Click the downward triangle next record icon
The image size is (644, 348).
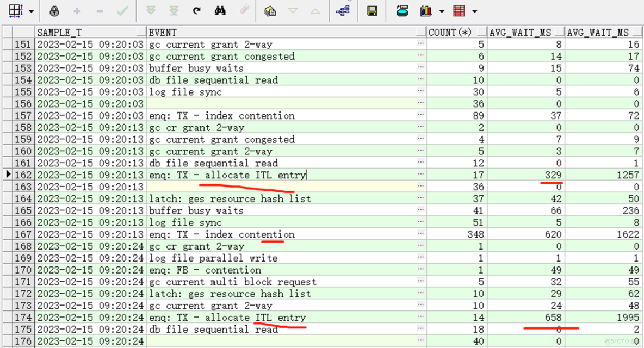[293, 11]
